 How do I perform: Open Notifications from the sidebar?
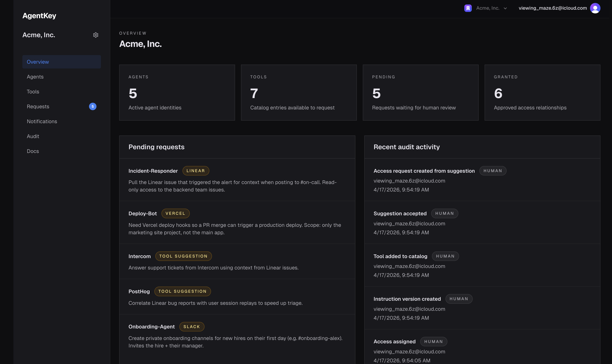click(x=42, y=121)
